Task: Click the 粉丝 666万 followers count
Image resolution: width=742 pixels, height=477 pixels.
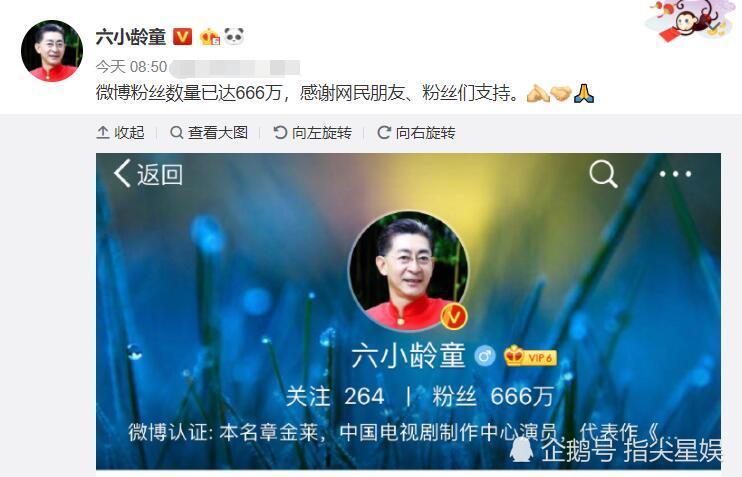Action: pyautogui.click(x=493, y=396)
